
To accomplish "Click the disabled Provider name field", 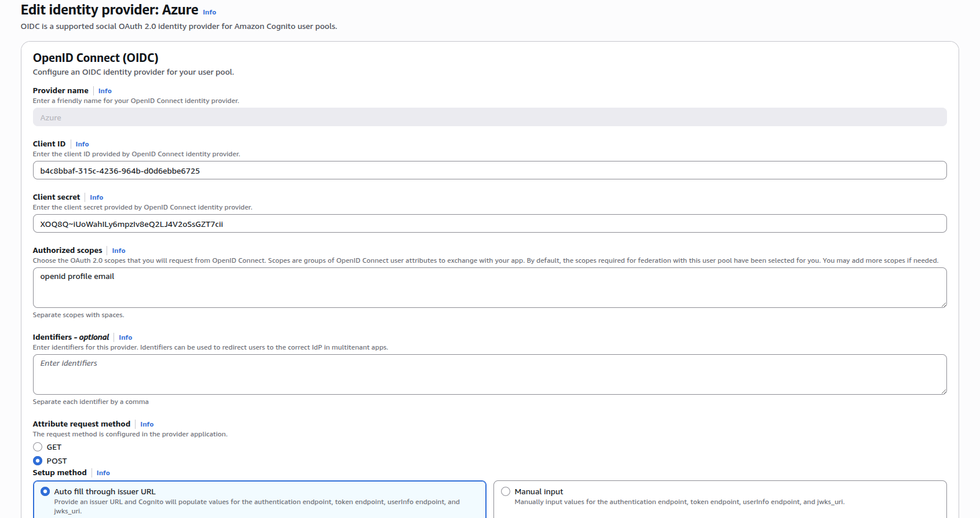I will 490,117.
